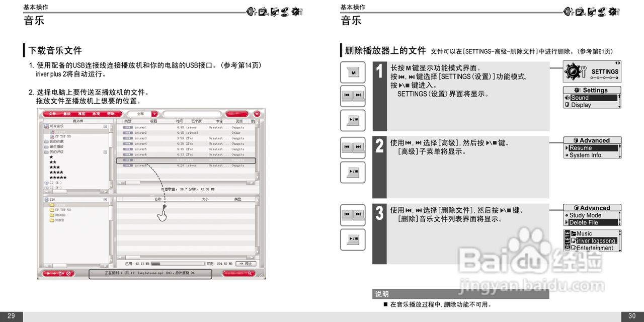
Task: Click the magnifier search icon in bottom toolbar
Action: point(250,274)
